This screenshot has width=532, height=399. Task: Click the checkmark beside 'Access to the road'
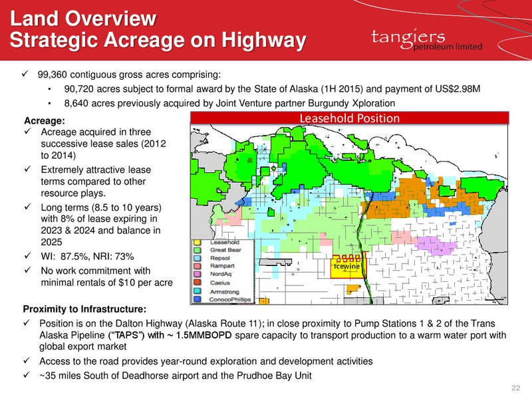click(x=27, y=360)
